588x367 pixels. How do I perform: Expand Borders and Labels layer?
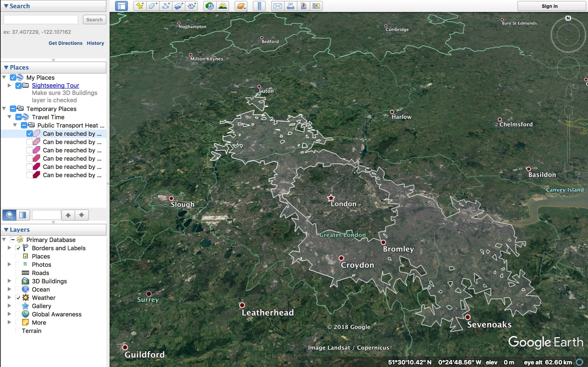(9, 248)
